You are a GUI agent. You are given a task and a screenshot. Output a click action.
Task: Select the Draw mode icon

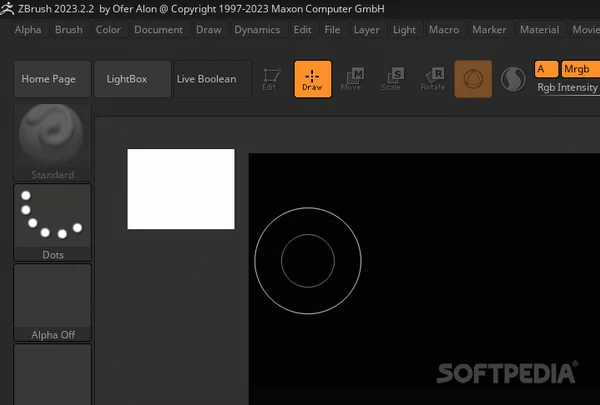313,79
